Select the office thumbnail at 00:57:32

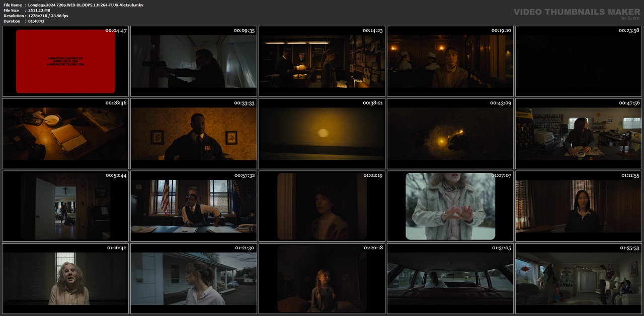pyautogui.click(x=194, y=206)
